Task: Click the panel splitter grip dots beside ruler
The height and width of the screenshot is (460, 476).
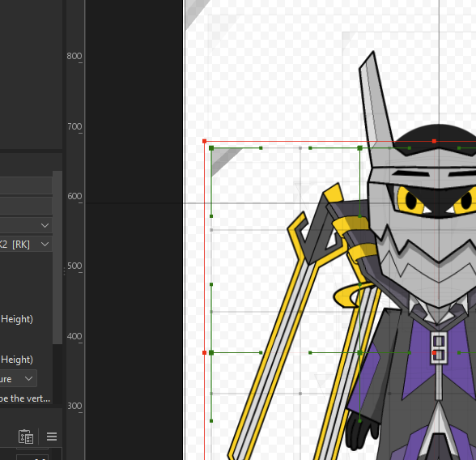Action: pyautogui.click(x=65, y=271)
